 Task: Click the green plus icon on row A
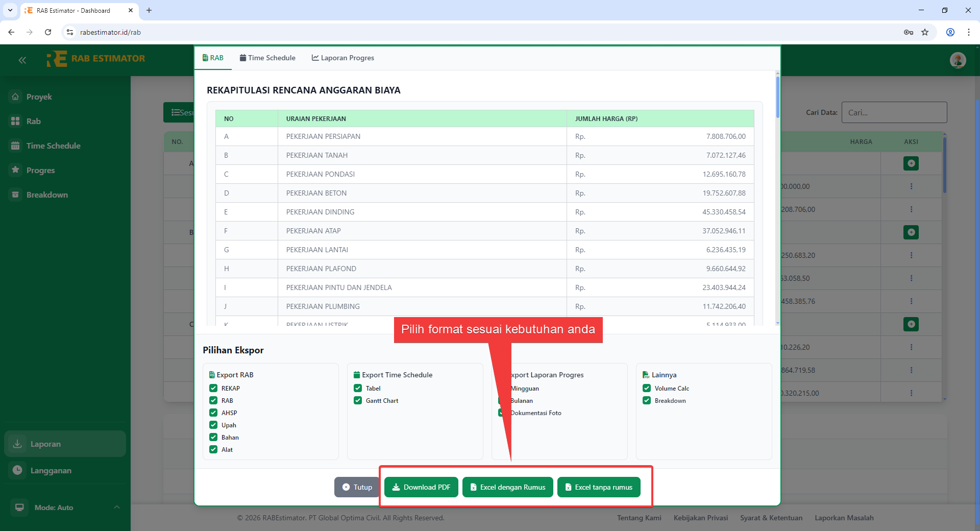912,163
